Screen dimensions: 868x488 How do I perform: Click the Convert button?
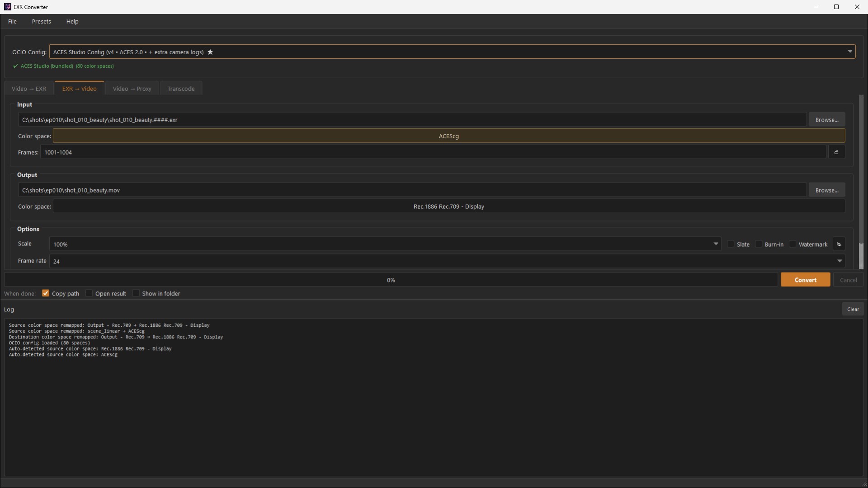click(x=806, y=280)
